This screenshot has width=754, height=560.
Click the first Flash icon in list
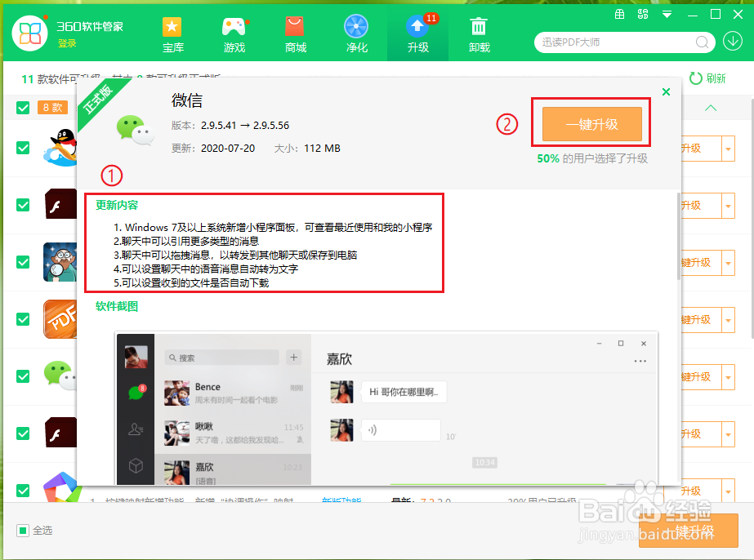60,204
